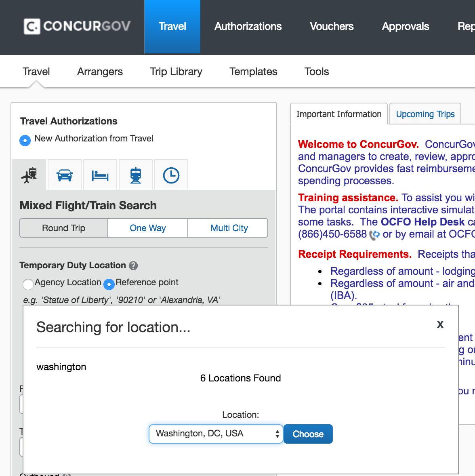475x476 pixels.
Task: Click the clock icon tab
Action: click(x=171, y=175)
